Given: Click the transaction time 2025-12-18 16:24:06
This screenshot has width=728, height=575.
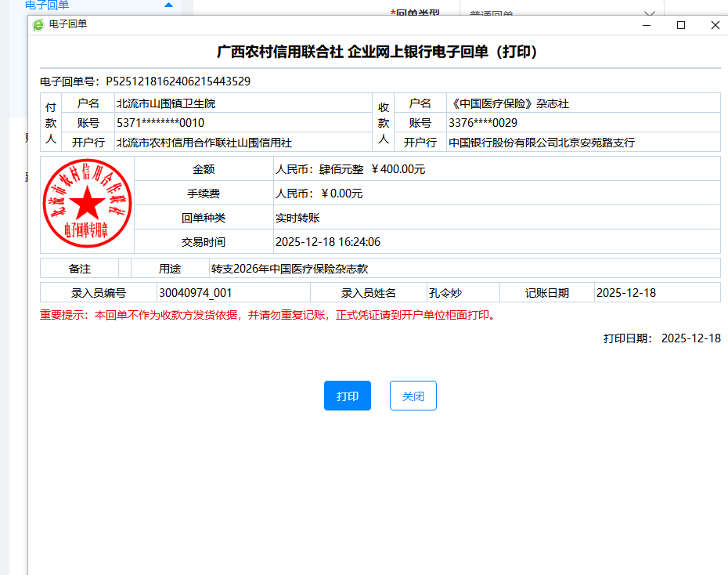Looking at the screenshot, I should pyautogui.click(x=327, y=242).
